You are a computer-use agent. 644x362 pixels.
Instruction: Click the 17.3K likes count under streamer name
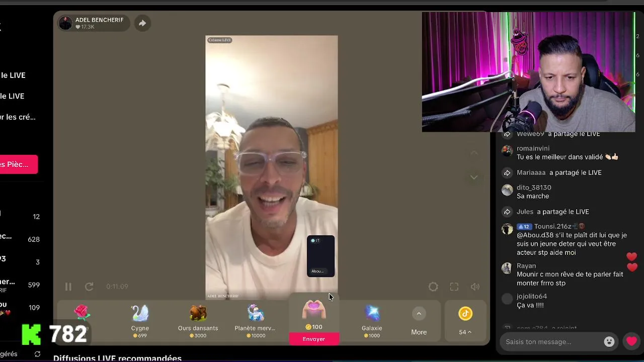coord(85,27)
